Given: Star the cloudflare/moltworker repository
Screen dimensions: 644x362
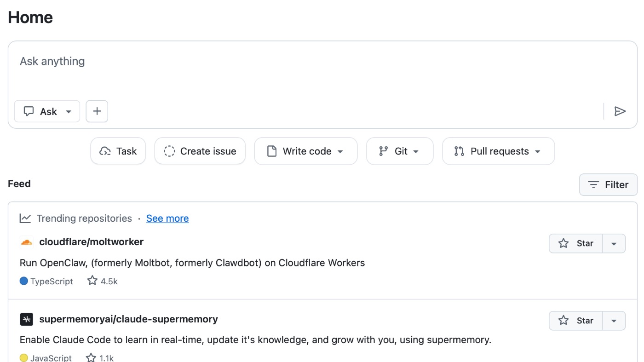Looking at the screenshot, I should click(575, 243).
